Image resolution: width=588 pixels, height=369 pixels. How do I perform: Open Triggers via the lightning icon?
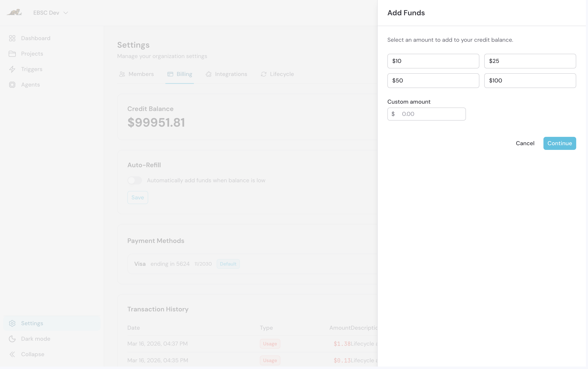tap(12, 69)
